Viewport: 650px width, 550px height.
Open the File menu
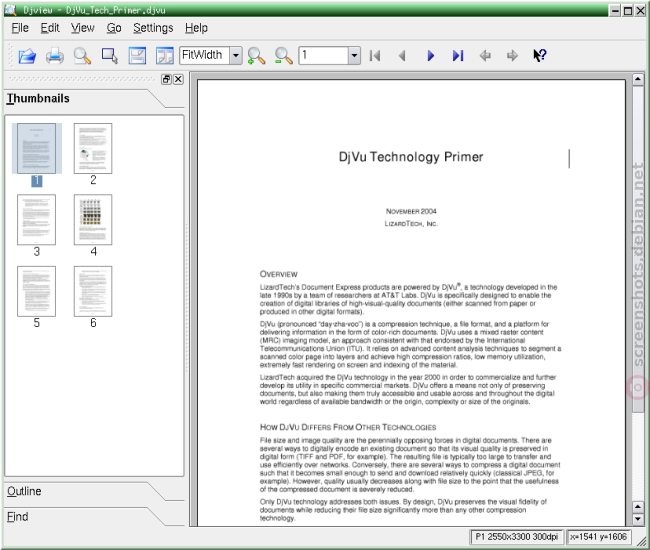pos(20,28)
